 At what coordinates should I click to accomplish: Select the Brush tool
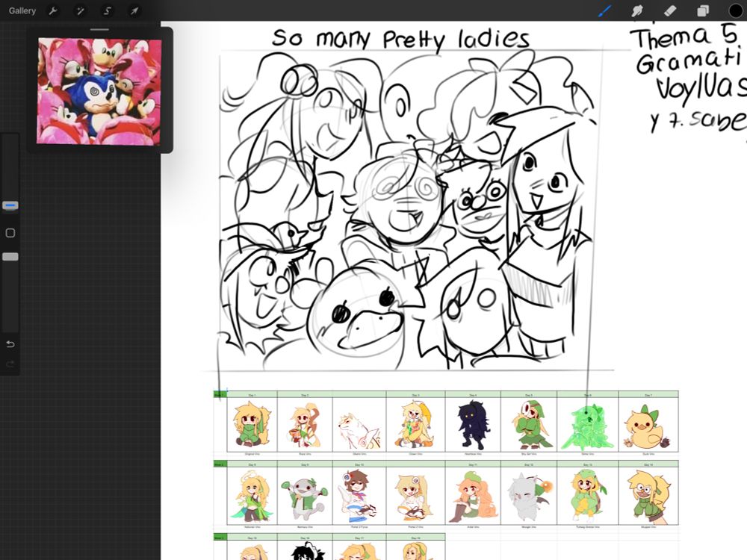tap(604, 10)
